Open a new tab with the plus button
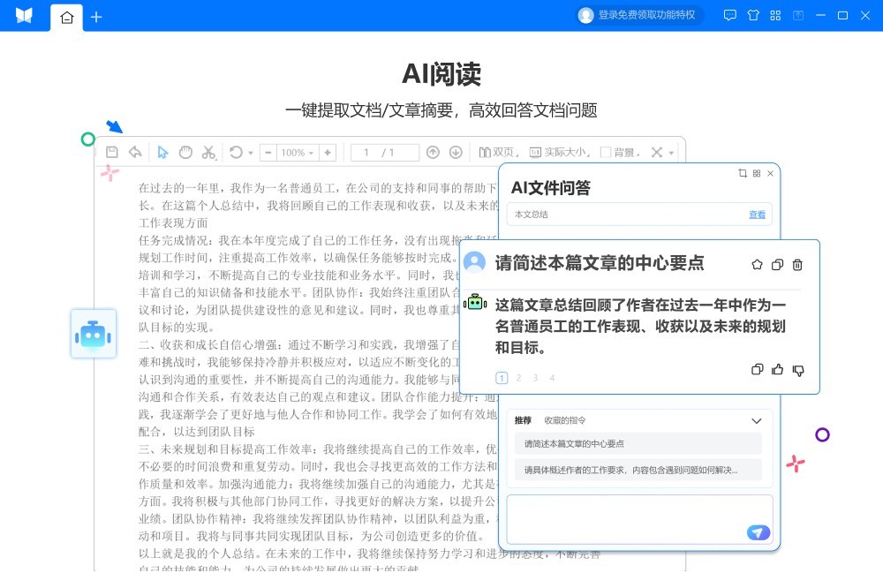Screen dimensions: 883x588 coord(96,16)
